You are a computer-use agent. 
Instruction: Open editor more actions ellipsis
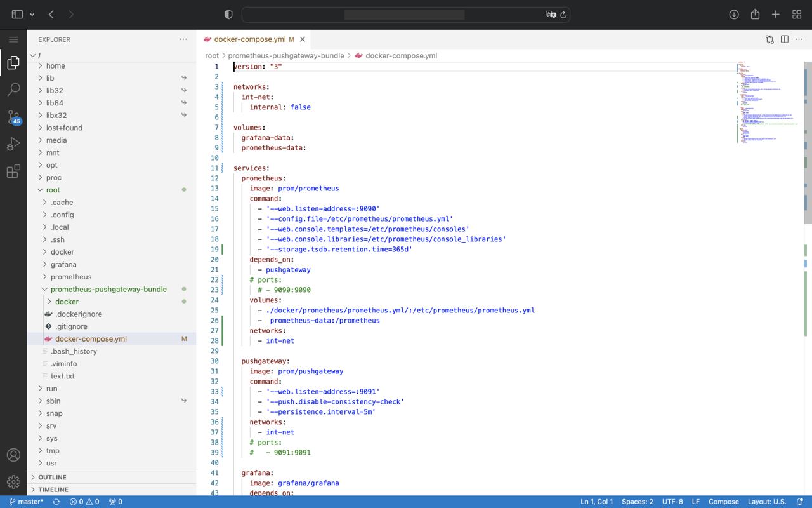[799, 39]
